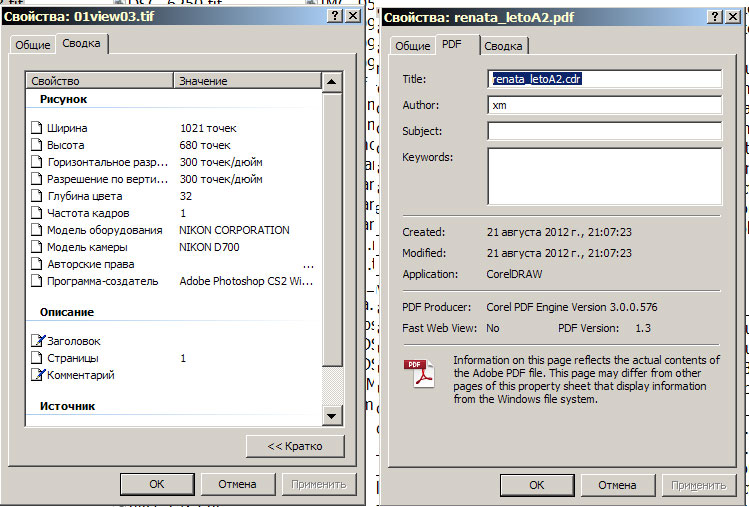Click the Title input field
This screenshot has height=507, width=749.
[x=605, y=79]
